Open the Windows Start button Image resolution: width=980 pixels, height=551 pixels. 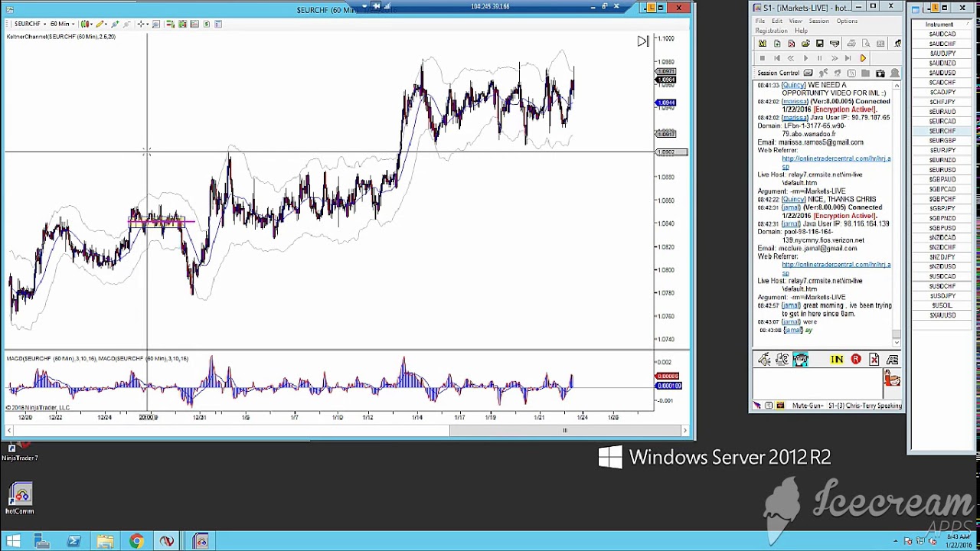pyautogui.click(x=13, y=542)
